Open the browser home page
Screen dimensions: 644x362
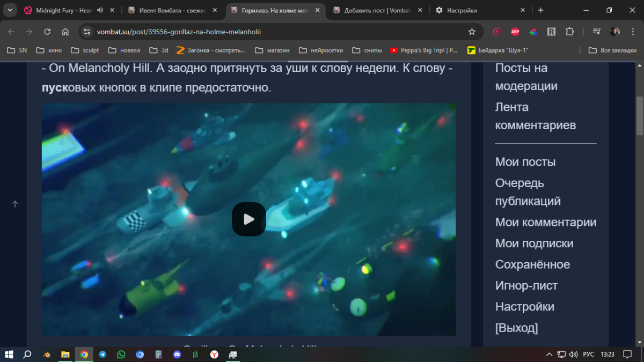click(65, 32)
